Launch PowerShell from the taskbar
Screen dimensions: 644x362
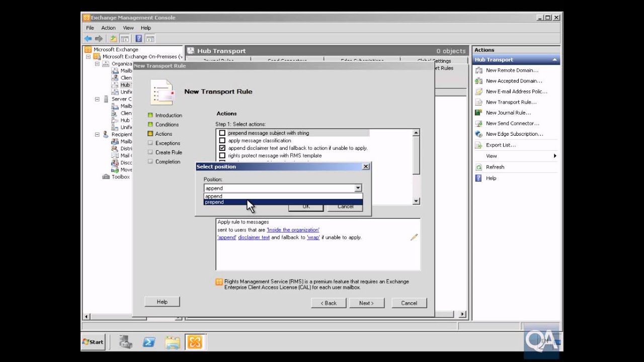(149, 342)
